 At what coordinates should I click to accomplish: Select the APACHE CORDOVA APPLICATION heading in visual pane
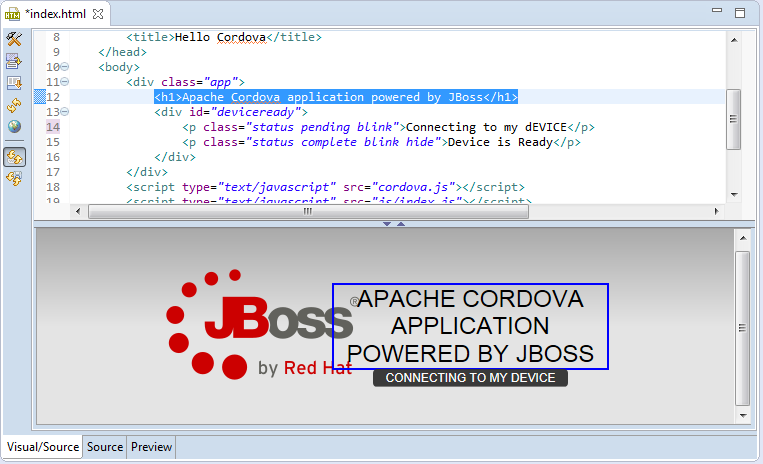click(x=471, y=326)
